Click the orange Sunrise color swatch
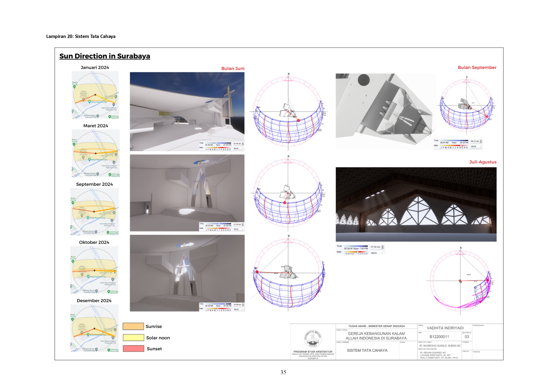This screenshot has width=554, height=392. [133, 326]
